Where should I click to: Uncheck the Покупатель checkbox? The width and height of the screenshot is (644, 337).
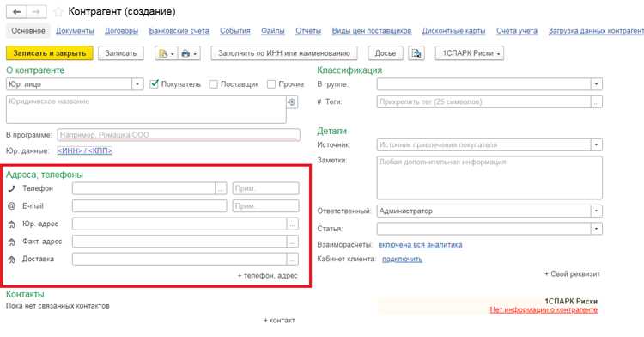(x=155, y=84)
